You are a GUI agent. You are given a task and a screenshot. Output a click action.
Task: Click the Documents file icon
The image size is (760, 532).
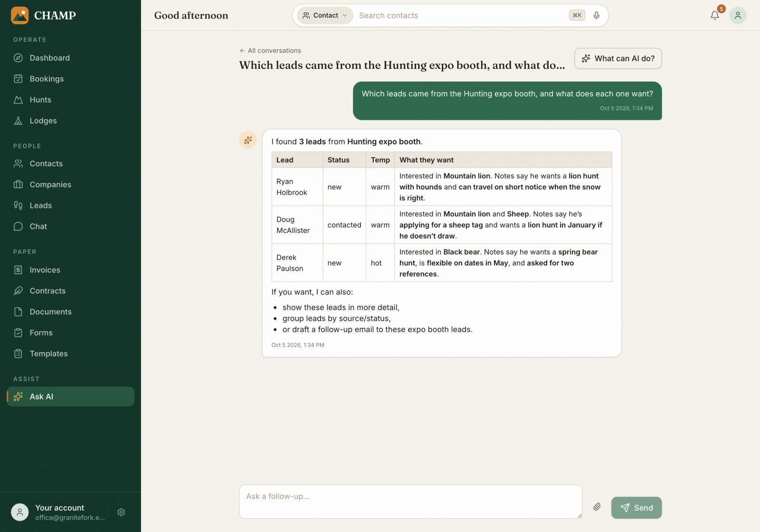coord(18,312)
